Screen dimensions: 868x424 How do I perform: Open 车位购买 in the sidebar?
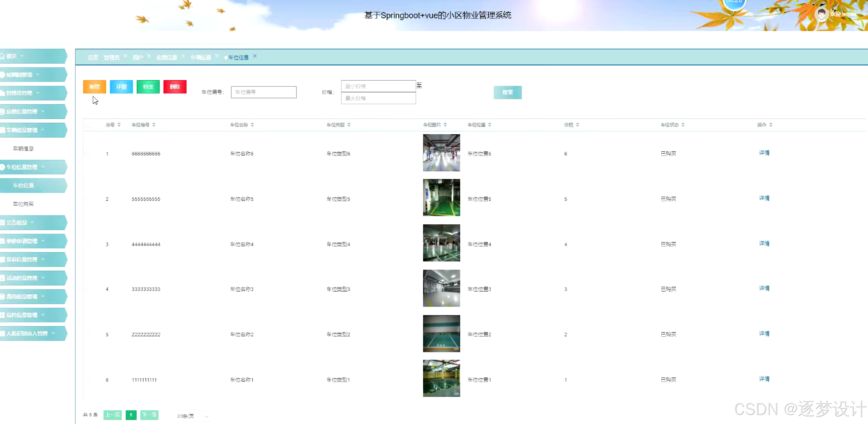[23, 204]
